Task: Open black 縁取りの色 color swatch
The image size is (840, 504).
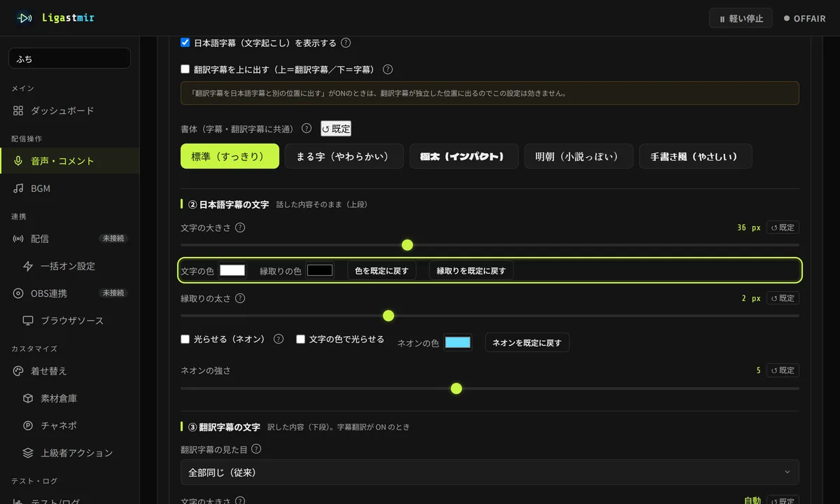Action: 320,270
